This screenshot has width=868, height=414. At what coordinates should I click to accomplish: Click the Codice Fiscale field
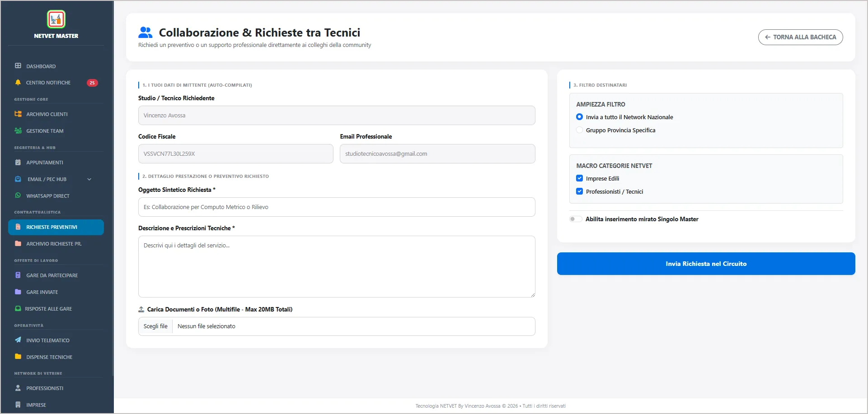point(236,154)
